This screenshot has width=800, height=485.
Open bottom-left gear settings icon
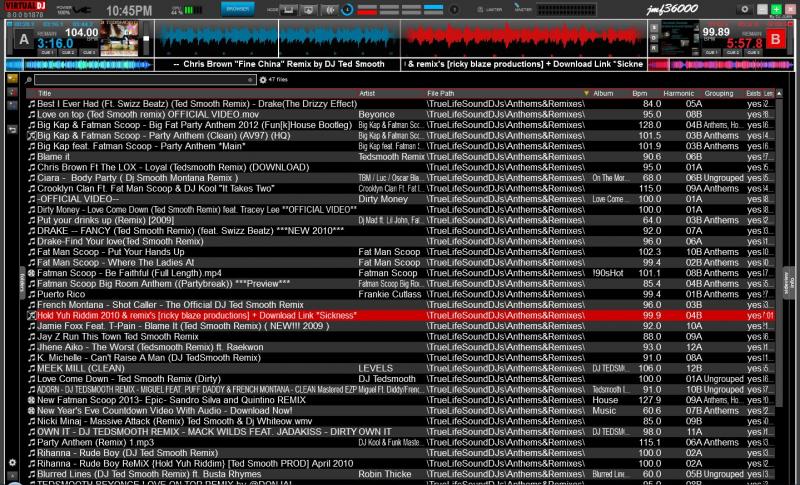[12, 463]
